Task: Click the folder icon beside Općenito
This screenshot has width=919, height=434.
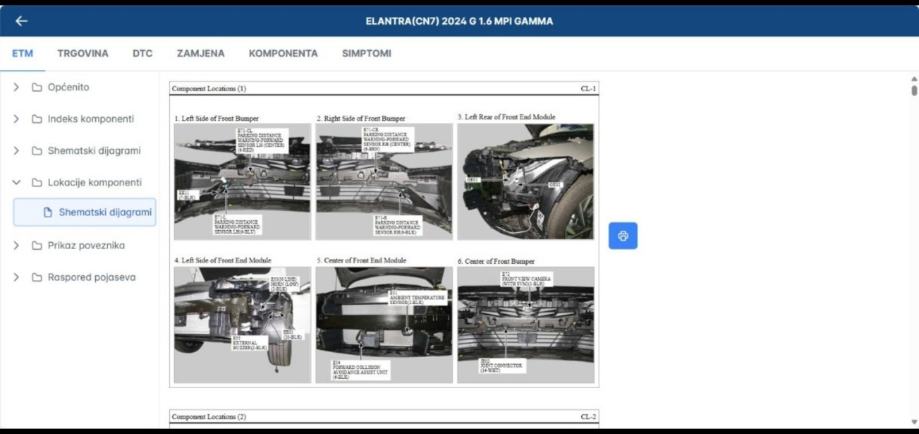Action: tap(37, 87)
